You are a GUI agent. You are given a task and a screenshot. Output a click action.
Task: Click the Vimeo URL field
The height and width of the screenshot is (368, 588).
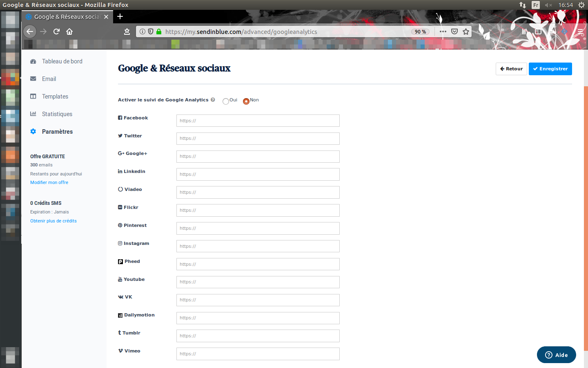tap(258, 354)
